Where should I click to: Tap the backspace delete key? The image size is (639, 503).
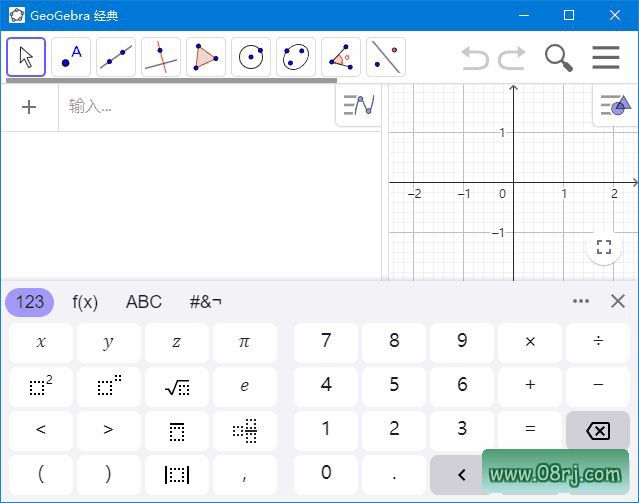pyautogui.click(x=598, y=430)
